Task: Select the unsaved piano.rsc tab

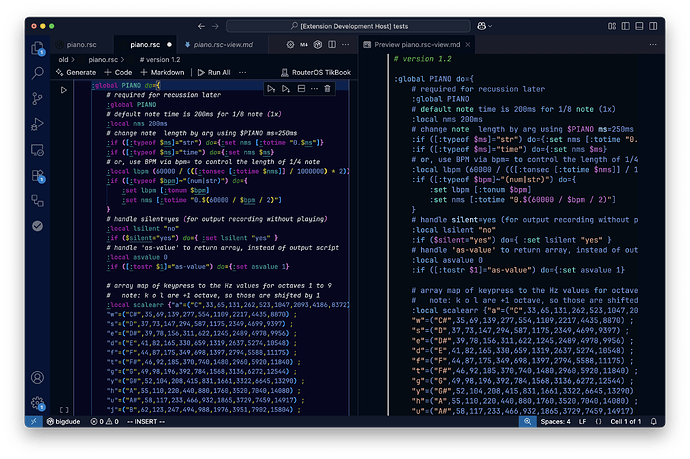Action: pyautogui.click(x=145, y=44)
